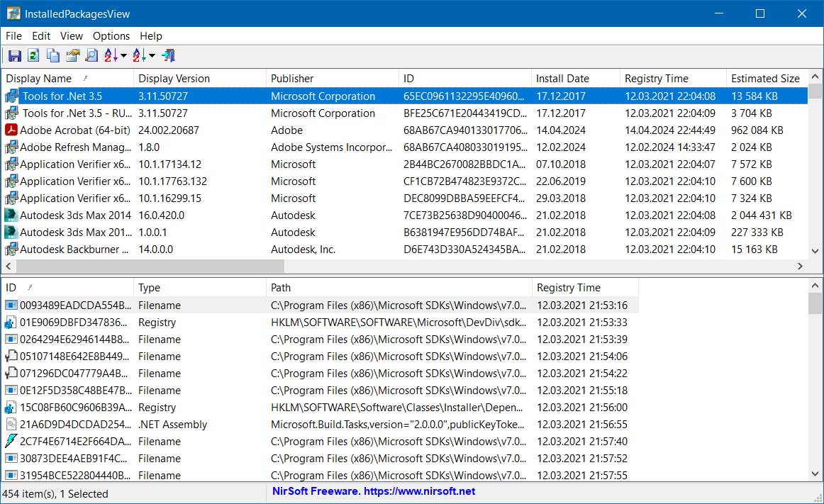Screen dimensions: 824x504
Task: Click the ID 31954BCE522804440B... in lower pane
Action: click(x=75, y=475)
